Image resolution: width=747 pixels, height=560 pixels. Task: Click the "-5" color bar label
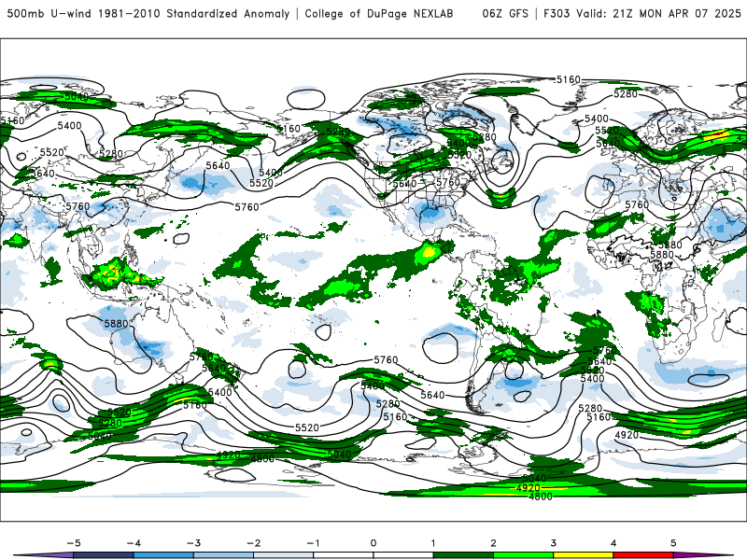click(x=74, y=543)
